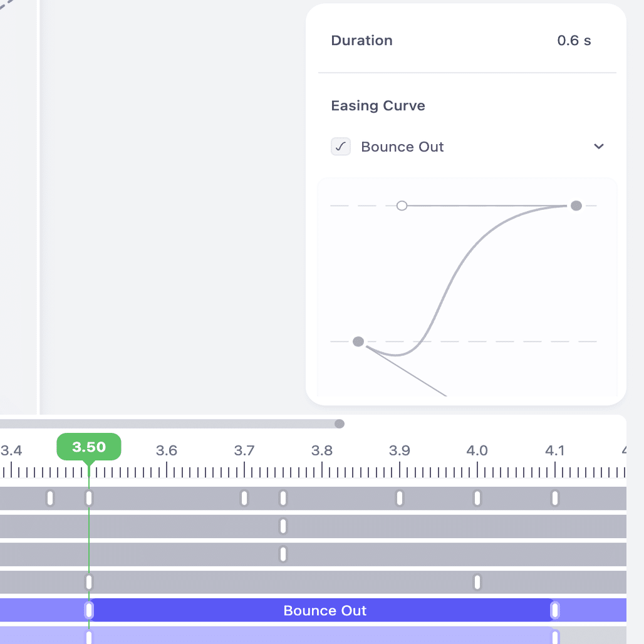
Task: Jump to 3.8 on the timeline ruler
Action: tap(322, 450)
